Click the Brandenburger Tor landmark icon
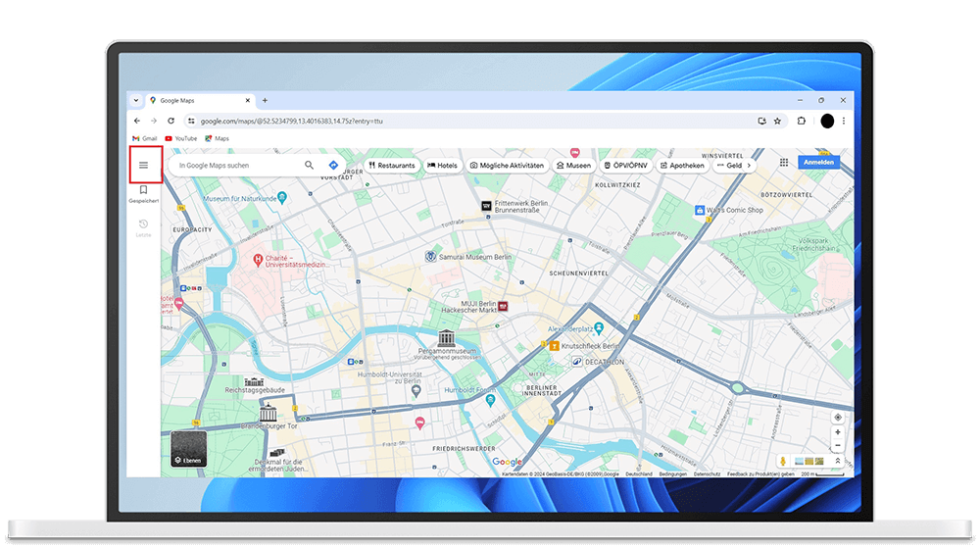This screenshot has width=980, height=547. click(x=269, y=413)
